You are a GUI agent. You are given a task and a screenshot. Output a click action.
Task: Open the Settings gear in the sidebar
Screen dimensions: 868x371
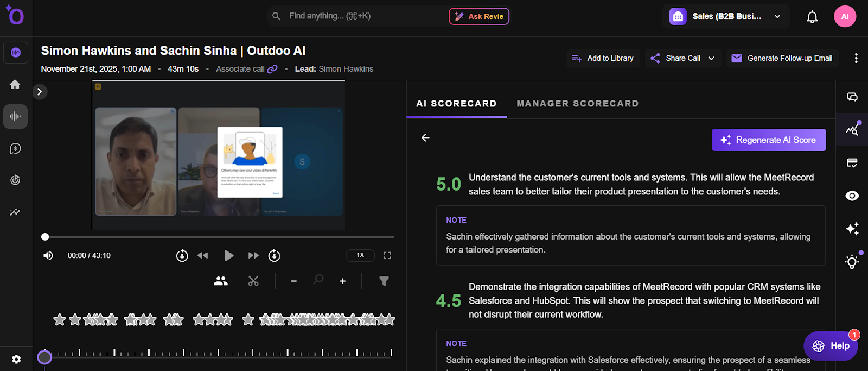[x=16, y=359]
